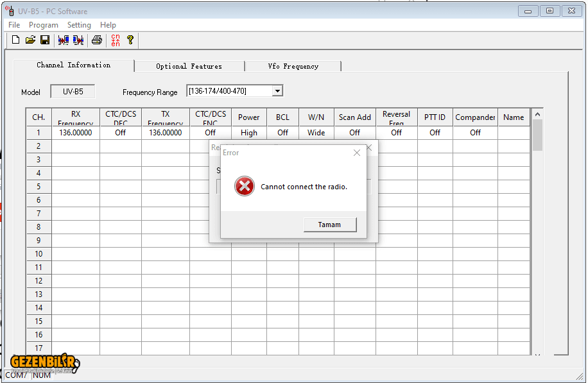Select channel row number 17
Viewport: 588px width, 383px height.
pos(39,348)
